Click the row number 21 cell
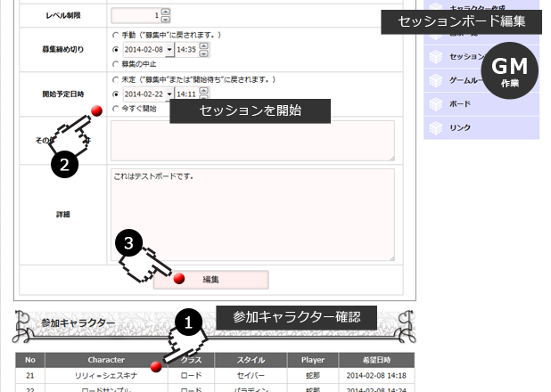The width and height of the screenshot is (551, 392). point(30,375)
